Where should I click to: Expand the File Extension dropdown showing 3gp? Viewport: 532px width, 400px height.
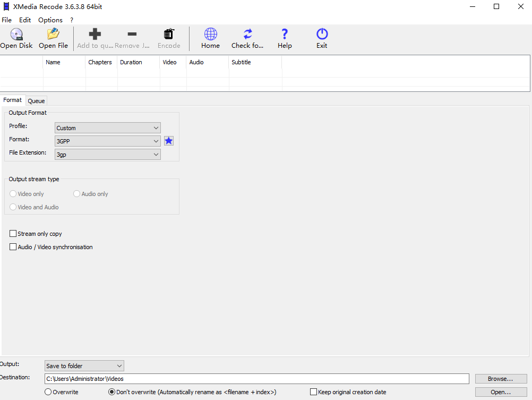point(108,154)
